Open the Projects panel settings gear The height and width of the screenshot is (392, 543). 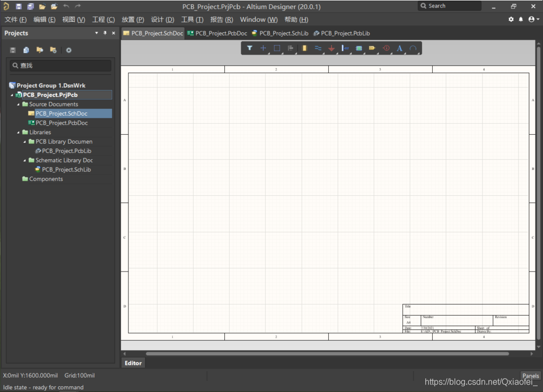[x=68, y=50]
